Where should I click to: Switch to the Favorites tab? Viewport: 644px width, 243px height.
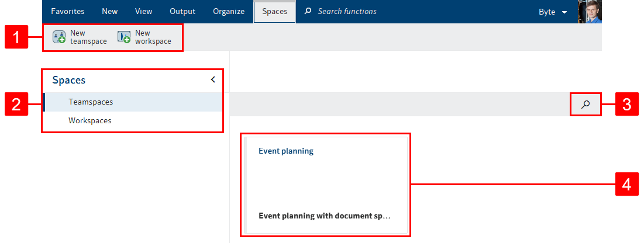67,12
